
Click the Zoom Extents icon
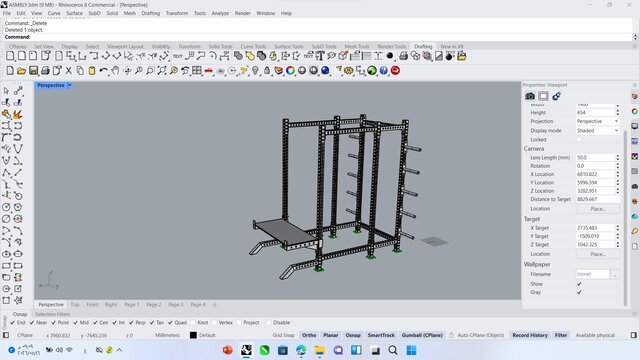point(162,71)
